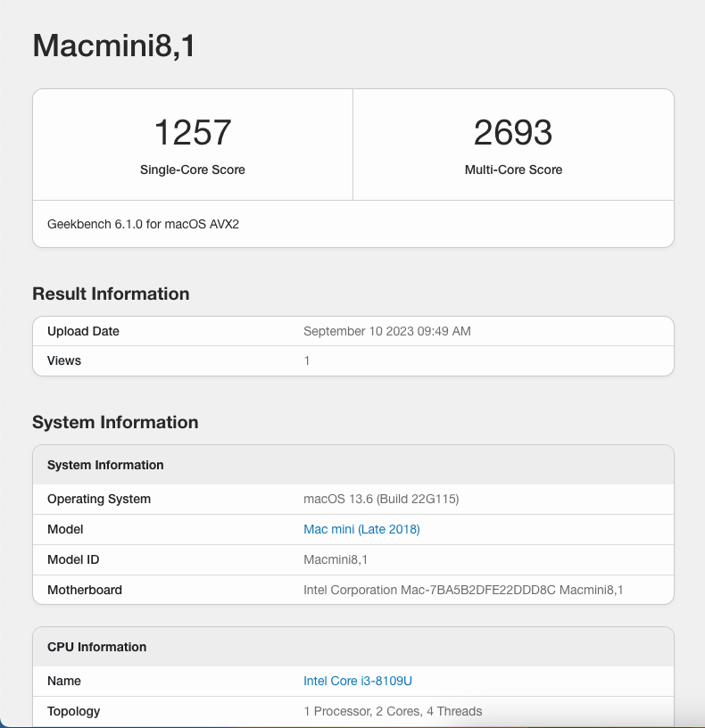Select the date September 10 2023 09:49 AM

pyautogui.click(x=387, y=331)
